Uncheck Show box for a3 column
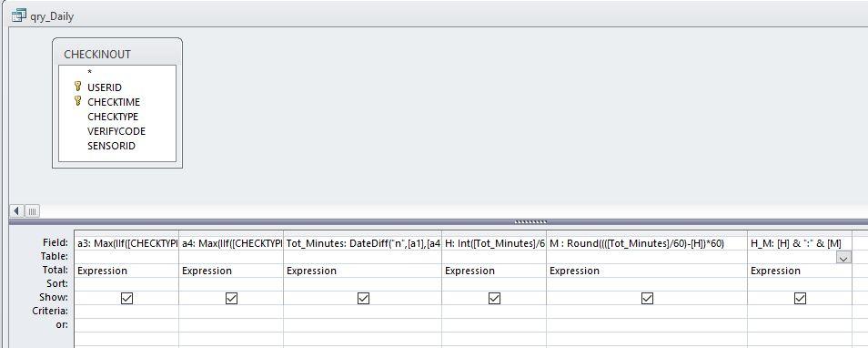 pyautogui.click(x=126, y=298)
